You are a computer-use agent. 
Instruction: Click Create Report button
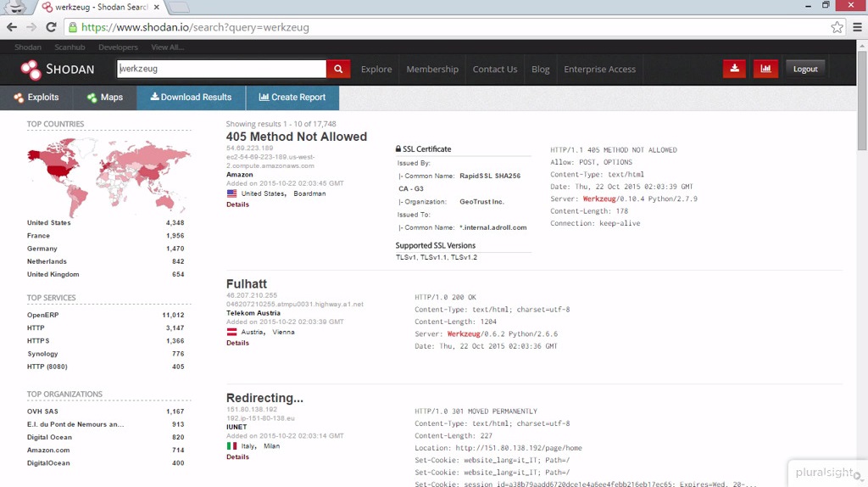pos(292,98)
